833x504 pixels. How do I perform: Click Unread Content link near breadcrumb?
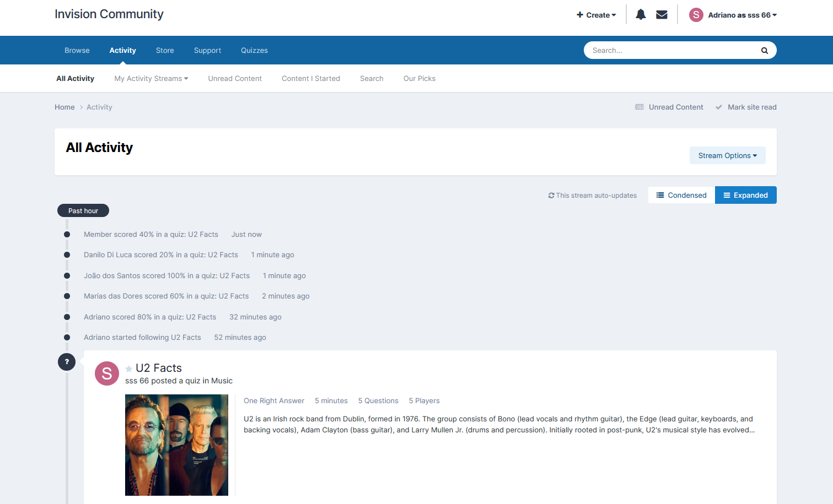(669, 107)
